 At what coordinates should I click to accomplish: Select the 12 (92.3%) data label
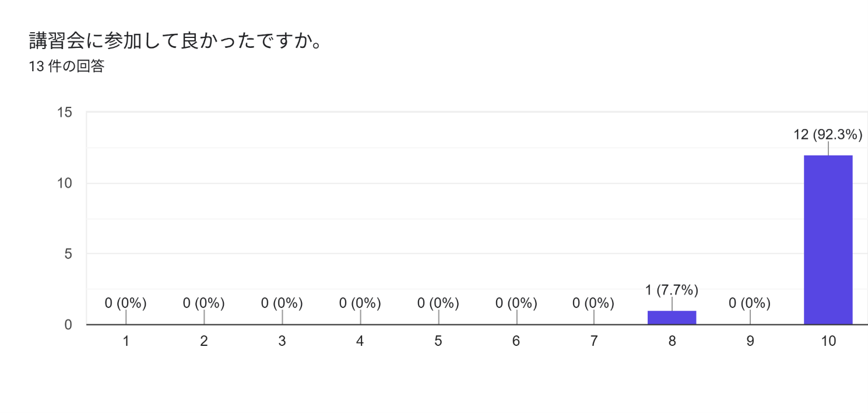point(828,135)
